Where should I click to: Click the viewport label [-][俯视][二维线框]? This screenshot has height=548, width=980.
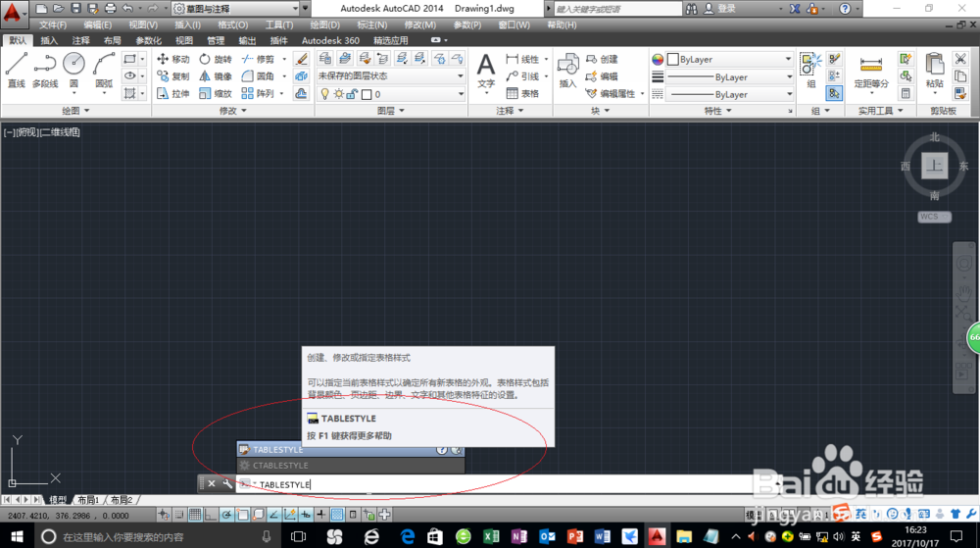(x=42, y=131)
